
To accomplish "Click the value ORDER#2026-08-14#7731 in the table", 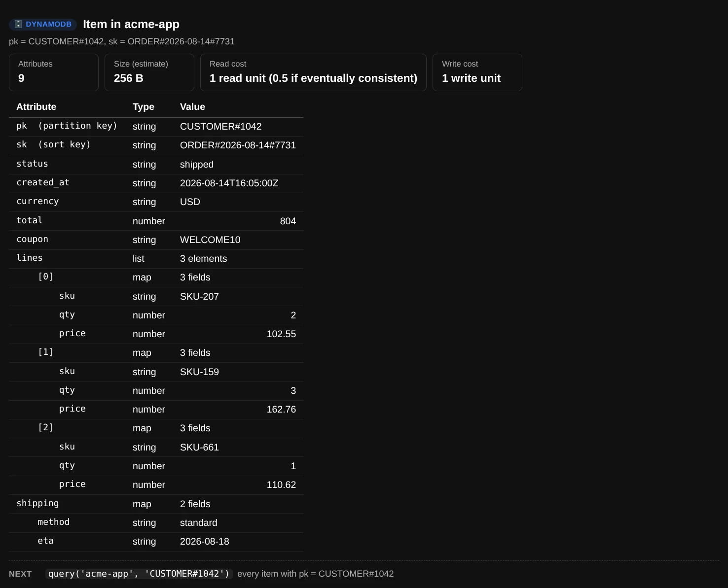I will coord(238,145).
